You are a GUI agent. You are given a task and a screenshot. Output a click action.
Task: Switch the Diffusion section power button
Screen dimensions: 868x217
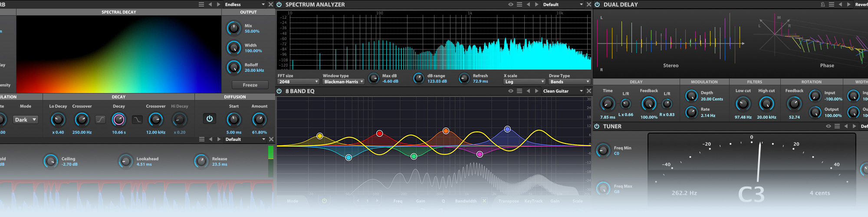pyautogui.click(x=210, y=119)
